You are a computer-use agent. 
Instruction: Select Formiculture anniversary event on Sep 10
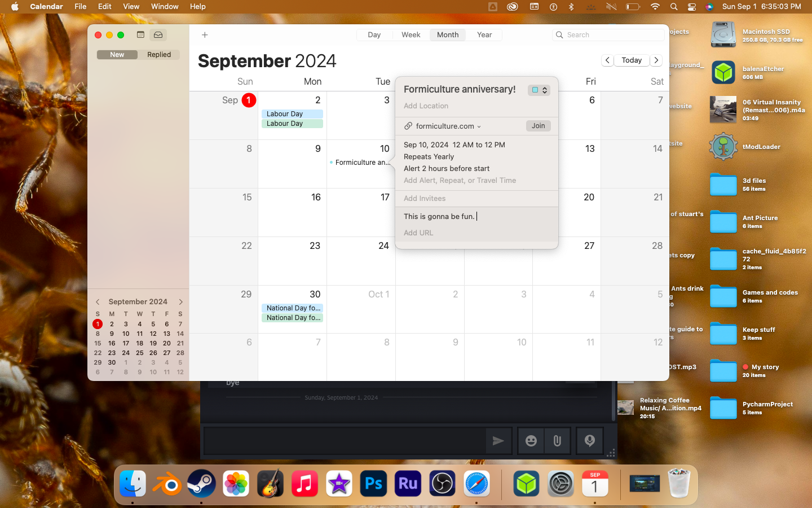(x=360, y=163)
